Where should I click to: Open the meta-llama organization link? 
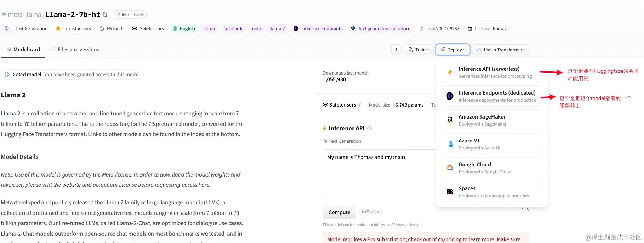25,14
